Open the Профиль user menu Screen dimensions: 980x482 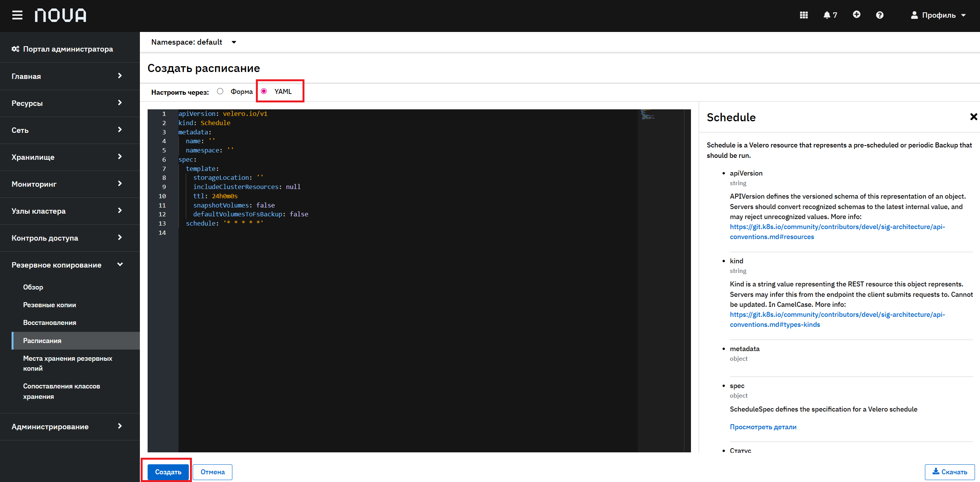pyautogui.click(x=938, y=15)
